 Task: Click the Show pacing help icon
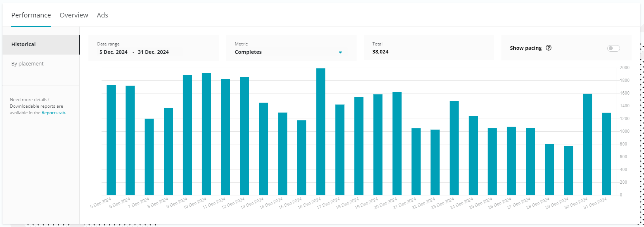point(549,48)
